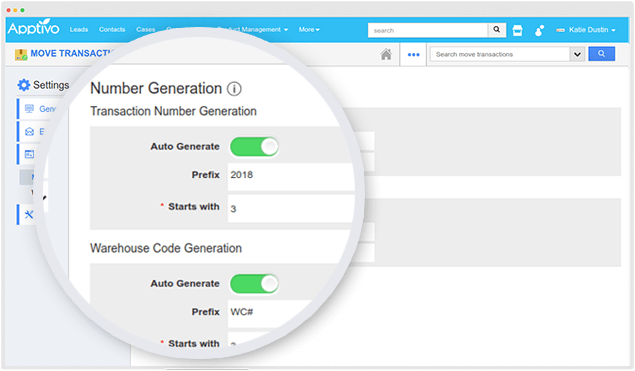This screenshot has height=371, width=635.
Task: Click the Move Transactions app icon
Action: tap(21, 54)
